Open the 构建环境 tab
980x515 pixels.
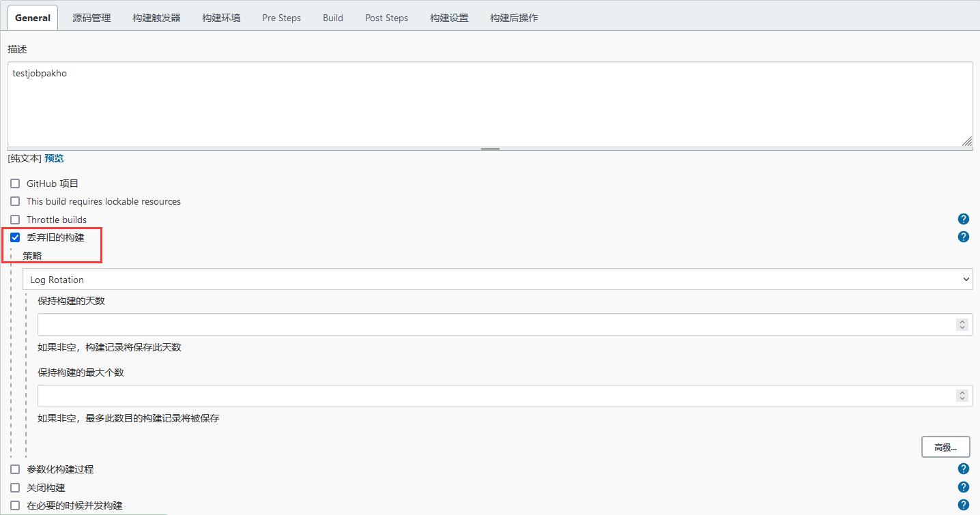point(221,18)
